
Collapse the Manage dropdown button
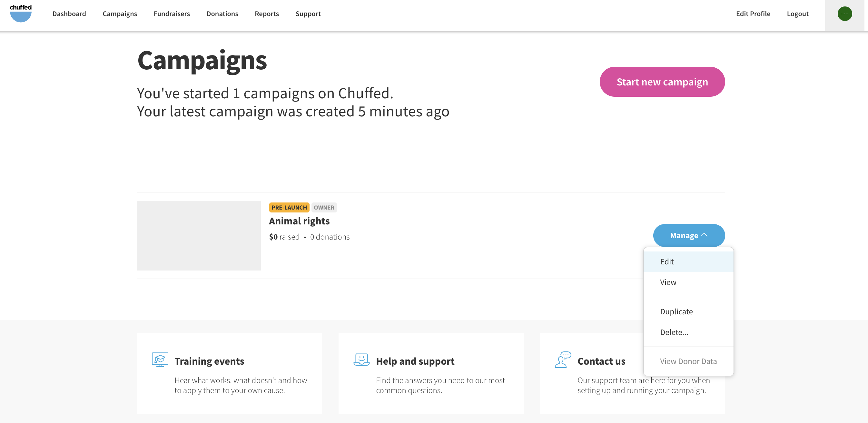coord(689,235)
